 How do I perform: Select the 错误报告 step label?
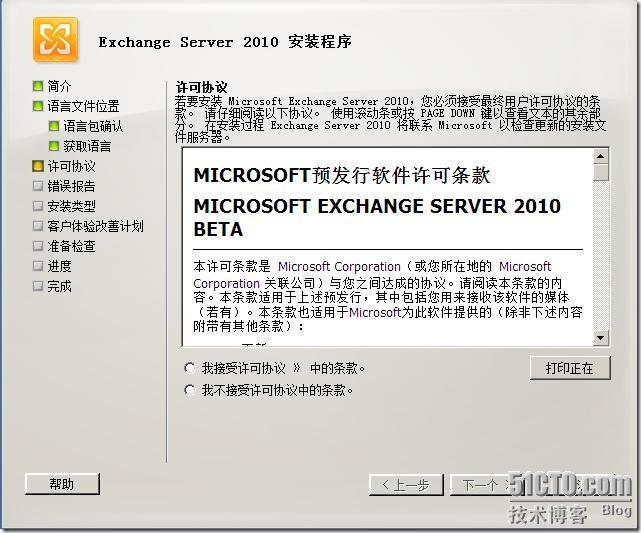coord(71,186)
